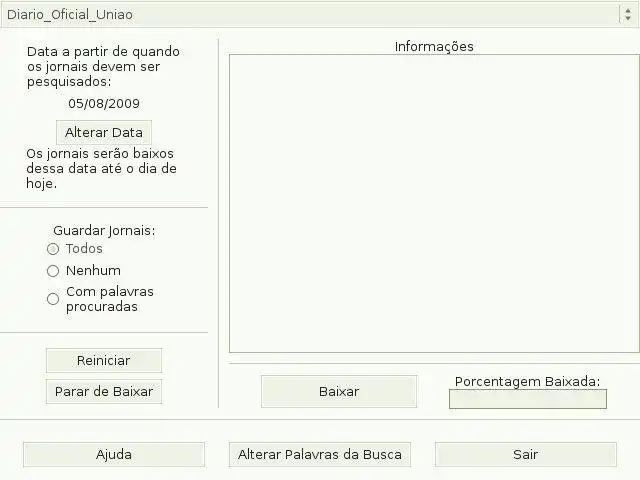Click the text 'Data a partir de quando'
The width and height of the screenshot is (640, 480).
click(103, 52)
